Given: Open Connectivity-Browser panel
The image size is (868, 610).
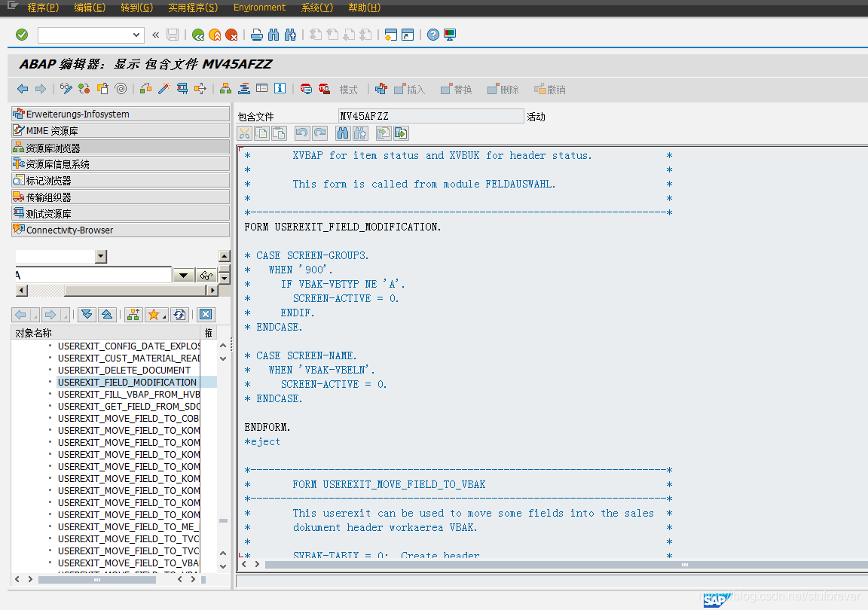Looking at the screenshot, I should point(120,230).
